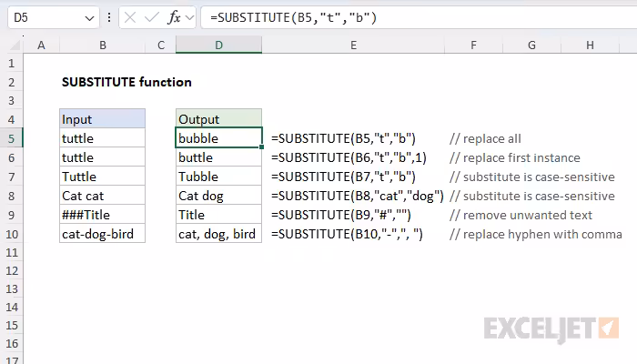637x364 pixels.
Task: Click the 'tuttle' cell in row 5
Action: 102,138
